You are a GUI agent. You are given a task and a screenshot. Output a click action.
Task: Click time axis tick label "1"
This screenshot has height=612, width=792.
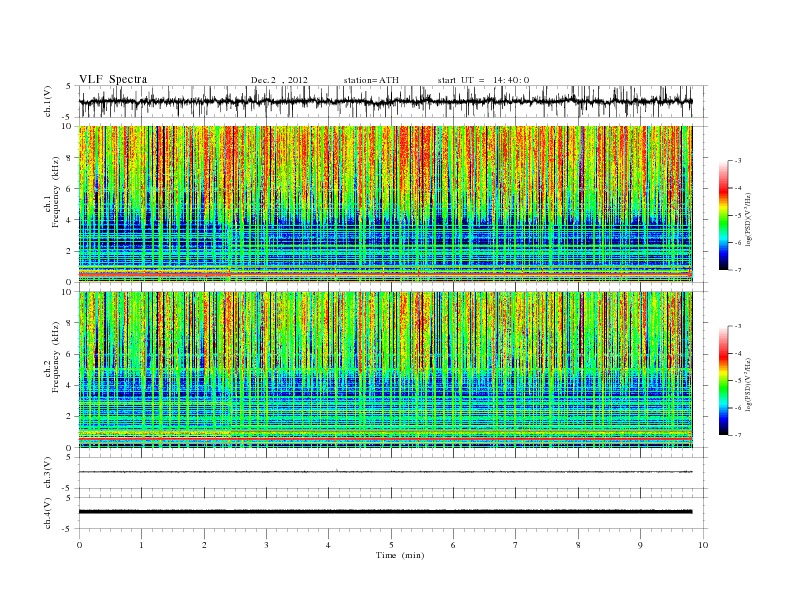point(141,545)
